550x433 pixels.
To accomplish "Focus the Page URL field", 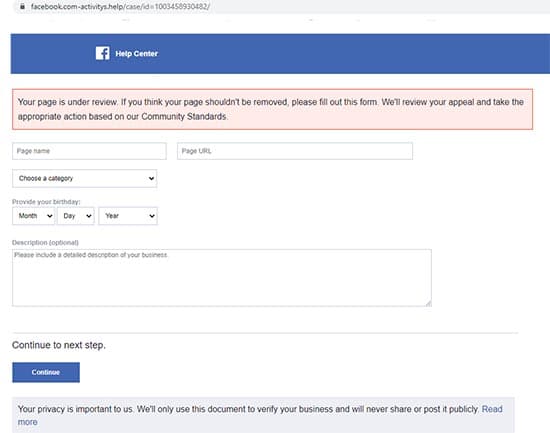I will click(295, 151).
